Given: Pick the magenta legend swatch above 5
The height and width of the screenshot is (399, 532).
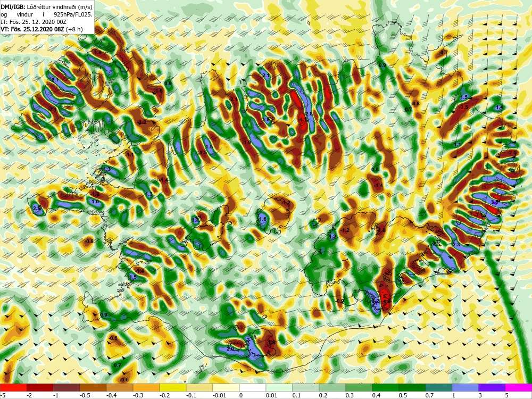Looking at the screenshot, I should click(518, 387).
